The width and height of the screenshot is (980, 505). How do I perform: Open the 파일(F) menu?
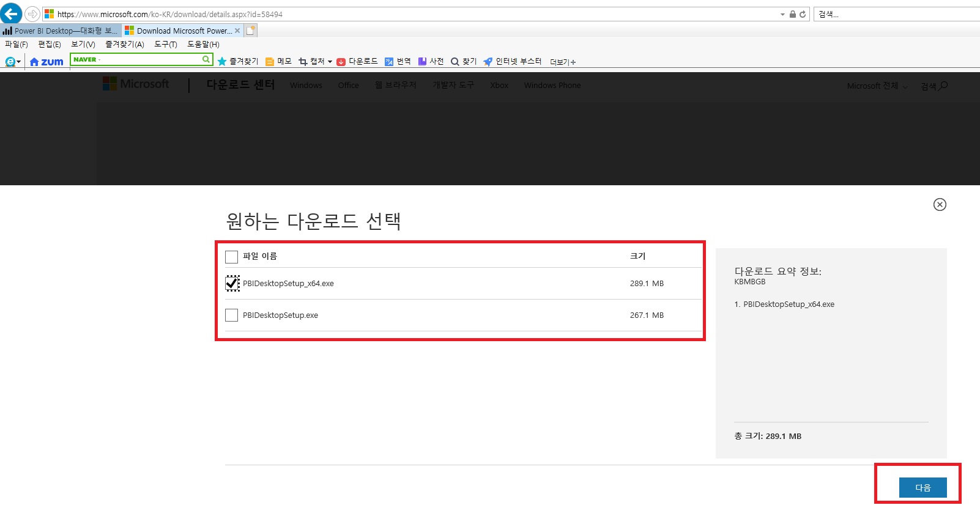(x=17, y=45)
